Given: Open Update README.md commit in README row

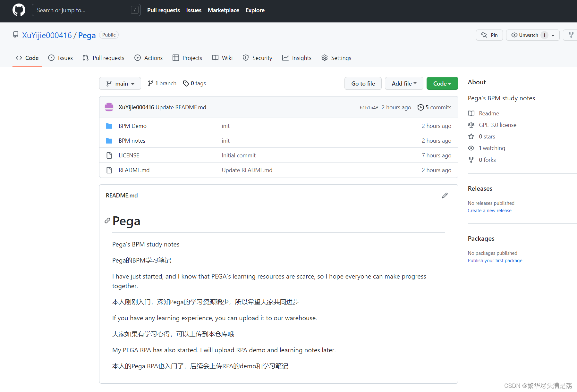Looking at the screenshot, I should tap(247, 170).
